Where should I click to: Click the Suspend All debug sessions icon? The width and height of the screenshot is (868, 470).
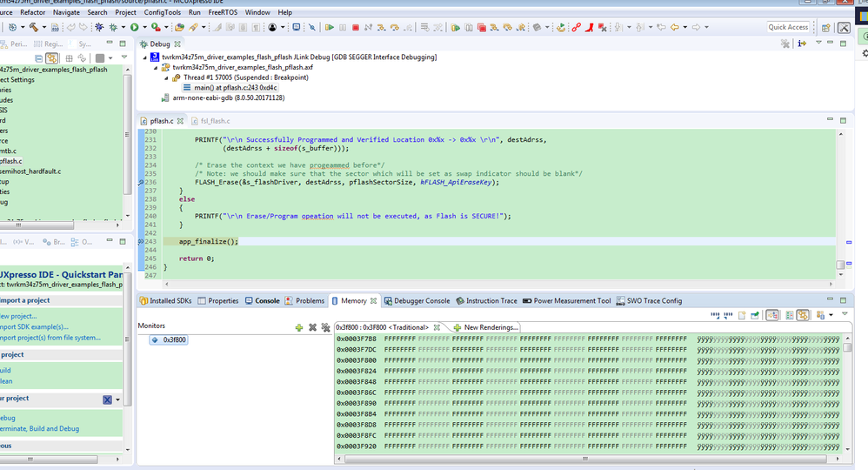click(469, 27)
